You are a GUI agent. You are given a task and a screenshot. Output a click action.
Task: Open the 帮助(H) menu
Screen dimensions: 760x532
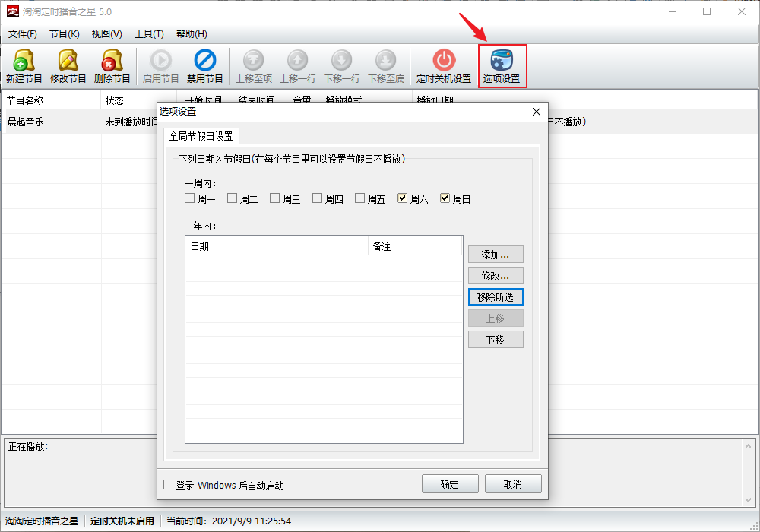click(192, 34)
